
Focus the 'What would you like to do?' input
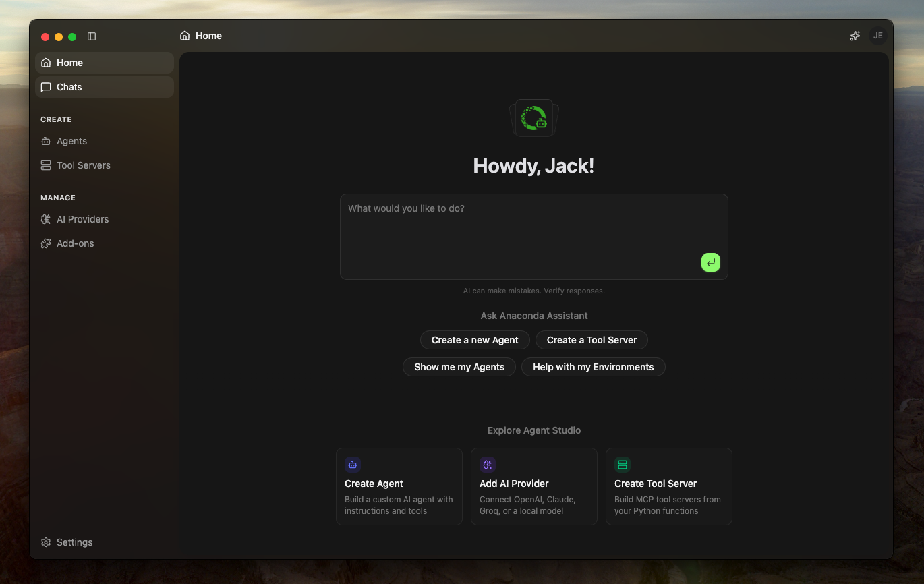(534, 237)
